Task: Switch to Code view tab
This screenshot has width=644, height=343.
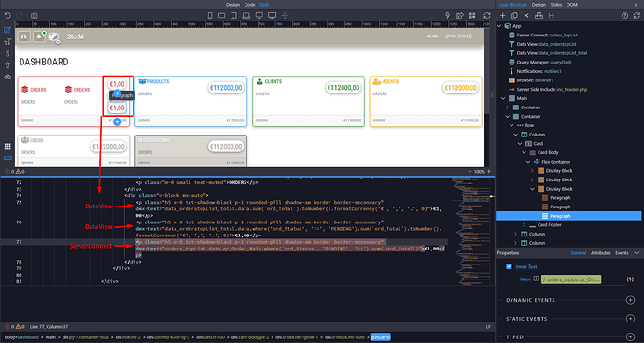Action: coord(250,5)
